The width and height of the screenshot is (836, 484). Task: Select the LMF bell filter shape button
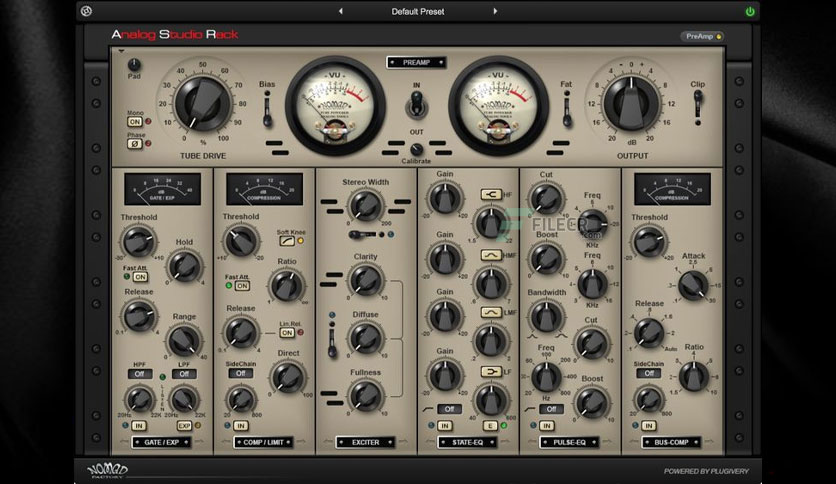tap(491, 312)
